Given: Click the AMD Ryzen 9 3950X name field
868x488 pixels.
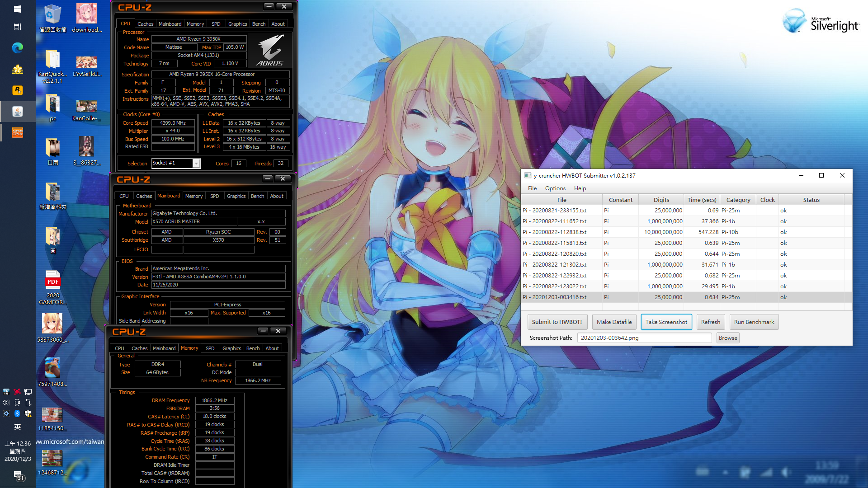Looking at the screenshot, I should (x=198, y=39).
